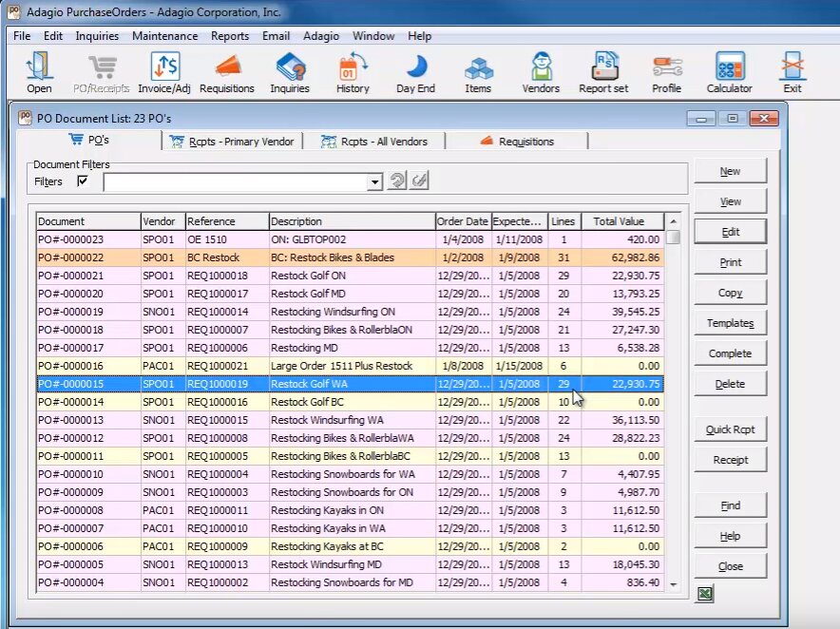Click the Report set toolbar icon
Viewport: 840px width, 629px height.
pyautogui.click(x=603, y=72)
